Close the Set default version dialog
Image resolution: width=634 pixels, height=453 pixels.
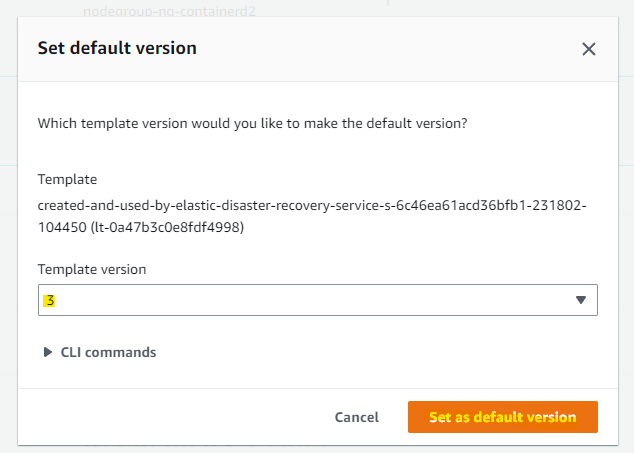[589, 49]
